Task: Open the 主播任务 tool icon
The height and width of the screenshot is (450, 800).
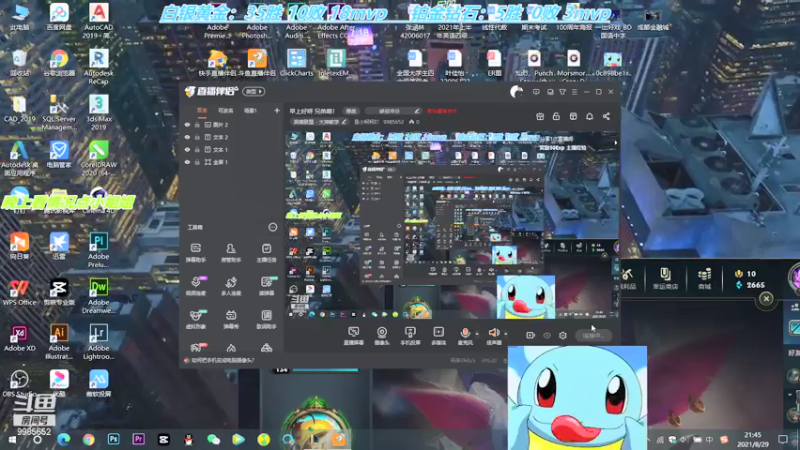Action: (x=266, y=252)
